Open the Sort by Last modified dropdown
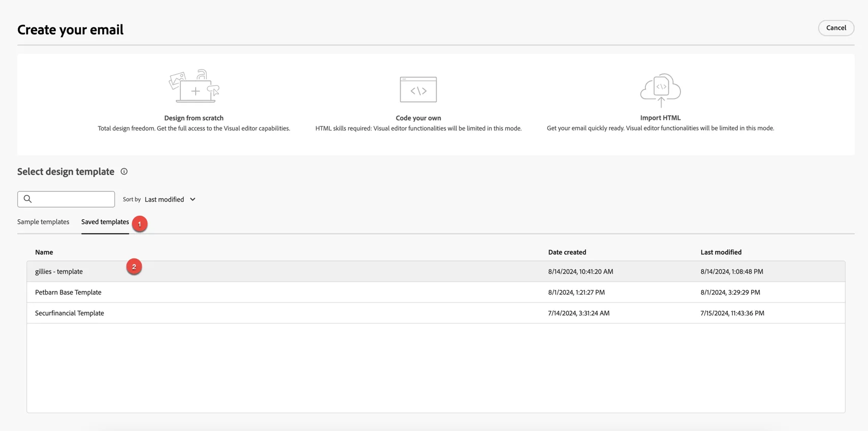868x431 pixels. click(170, 200)
